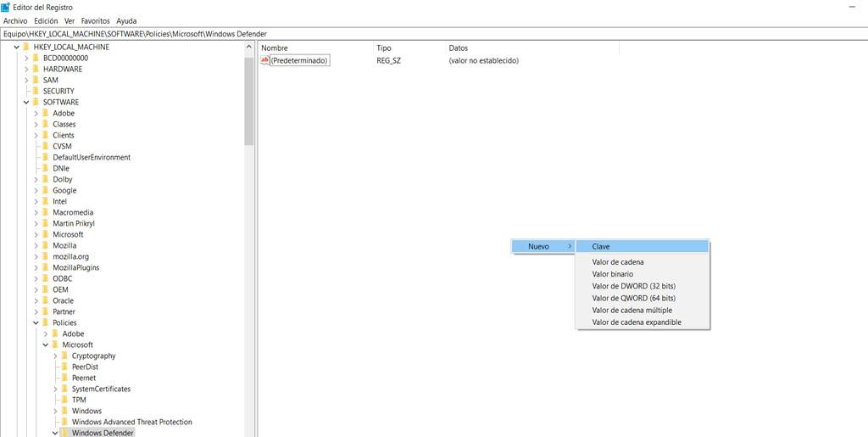Click the Intel folder icon
Viewport: 868px width, 437px height.
pyautogui.click(x=46, y=202)
